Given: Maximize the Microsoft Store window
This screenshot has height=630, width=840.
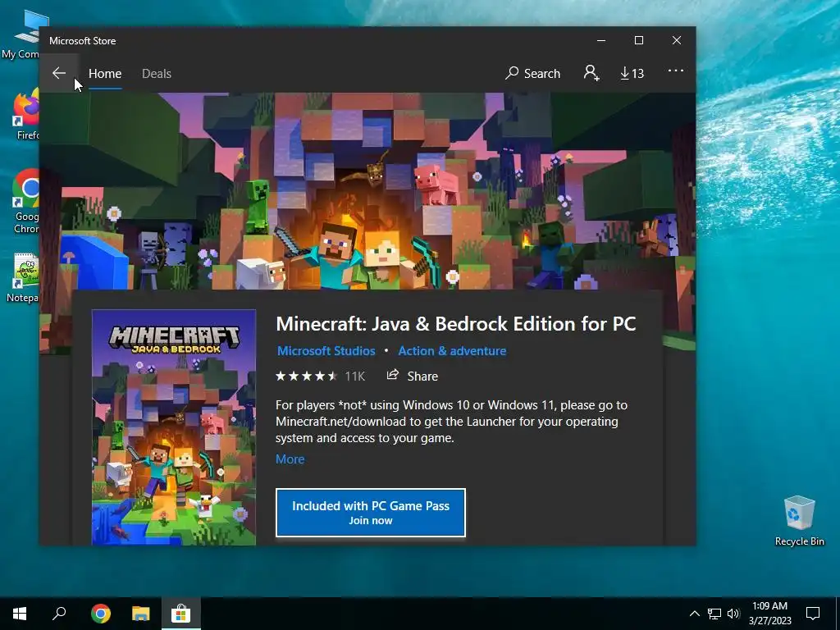Looking at the screenshot, I should pos(638,41).
